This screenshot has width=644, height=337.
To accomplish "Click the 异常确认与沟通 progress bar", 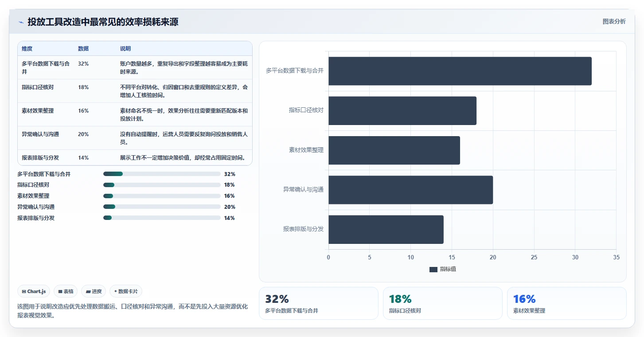I will point(162,207).
